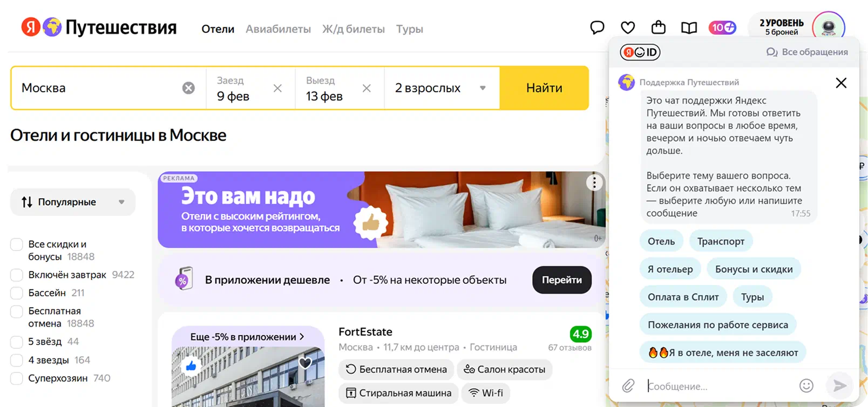Click the Wi-fi amenity tag
Screen dimensions: 868x407
point(486,393)
